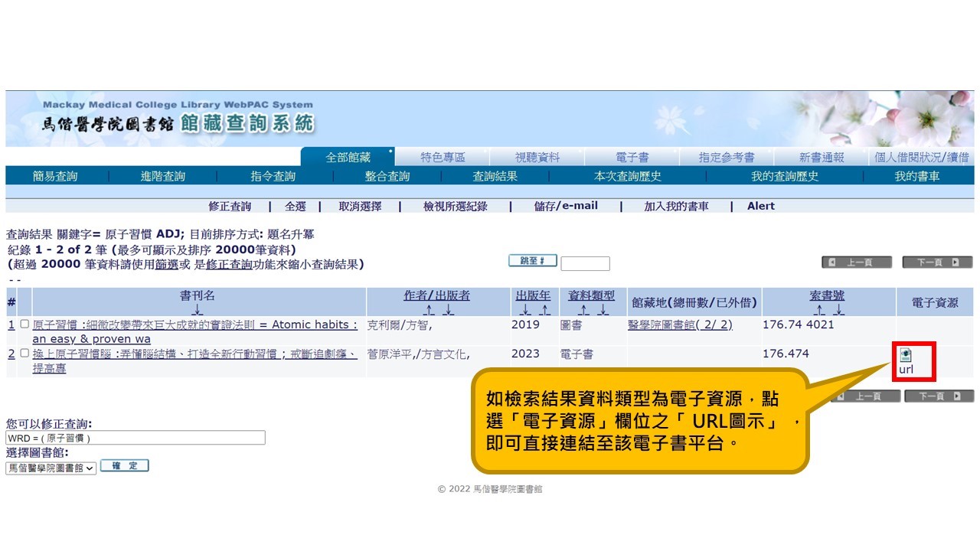This screenshot has width=980, height=551.
Task: Open the 選擇圖書館 library dropdown
Action: [x=51, y=468]
